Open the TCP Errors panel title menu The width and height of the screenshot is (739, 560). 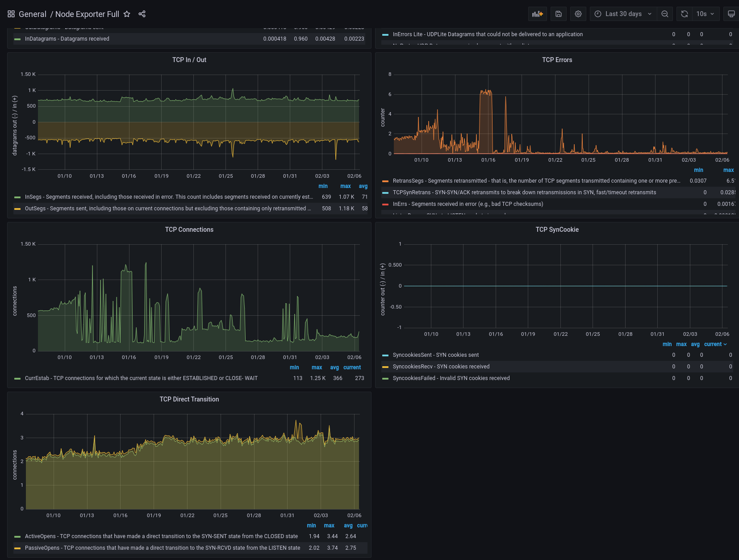click(557, 60)
